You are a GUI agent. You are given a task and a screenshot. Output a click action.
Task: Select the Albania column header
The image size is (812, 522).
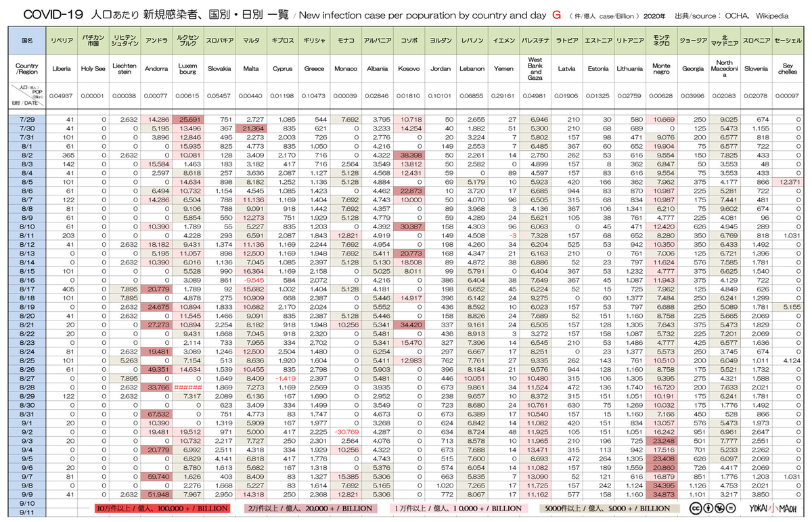pos(378,68)
